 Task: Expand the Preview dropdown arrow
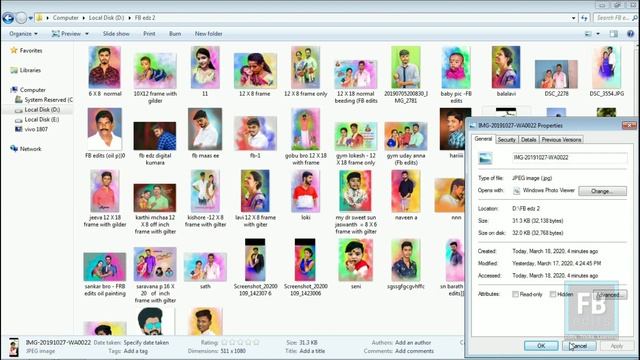tap(87, 34)
